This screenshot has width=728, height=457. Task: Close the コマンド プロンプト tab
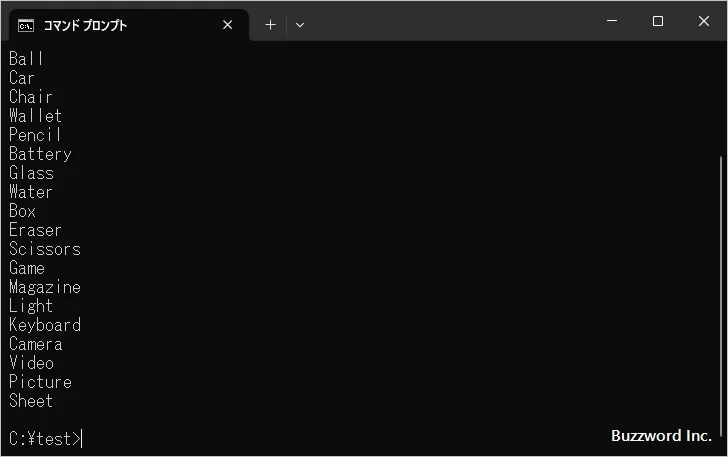(x=227, y=25)
